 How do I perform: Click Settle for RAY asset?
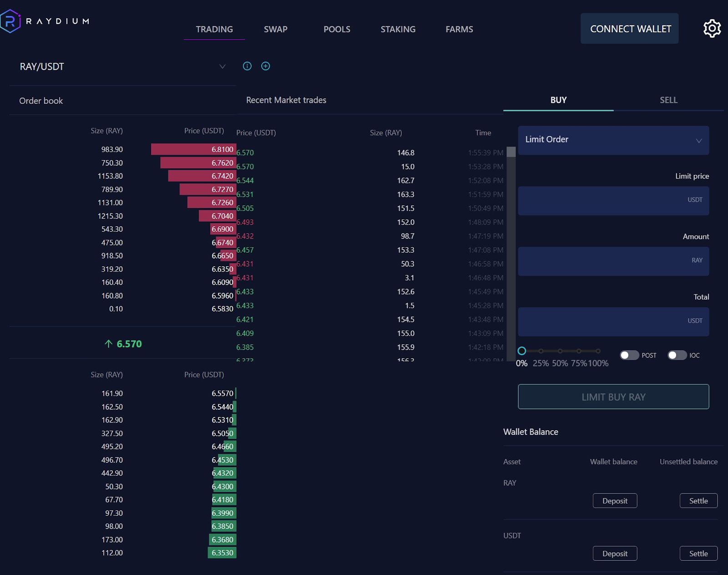pos(698,501)
